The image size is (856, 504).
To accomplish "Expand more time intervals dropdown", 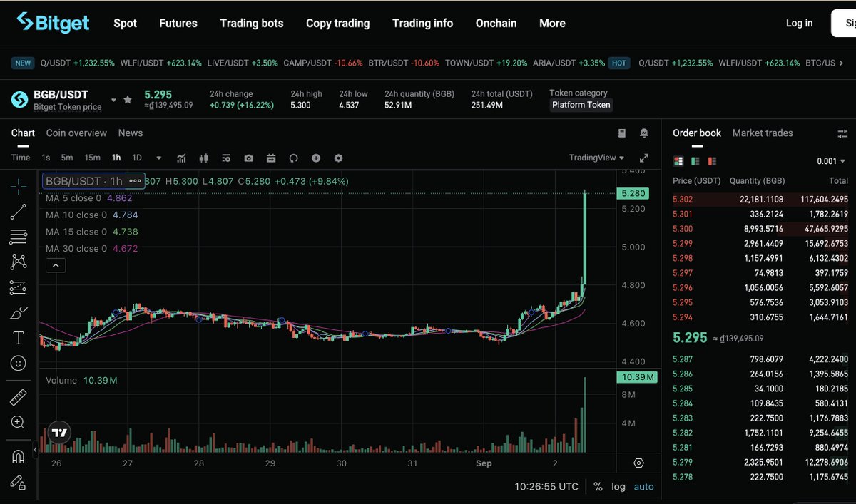I will point(158,158).
